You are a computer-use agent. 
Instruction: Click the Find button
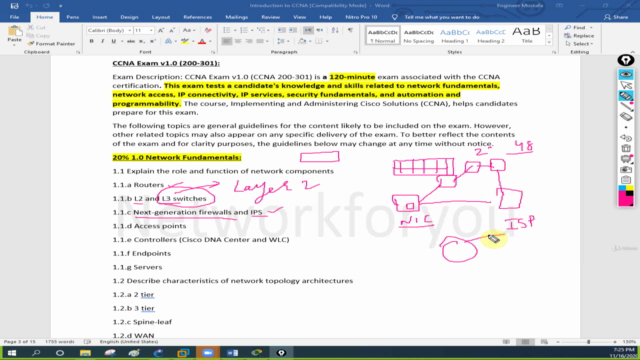click(x=576, y=27)
